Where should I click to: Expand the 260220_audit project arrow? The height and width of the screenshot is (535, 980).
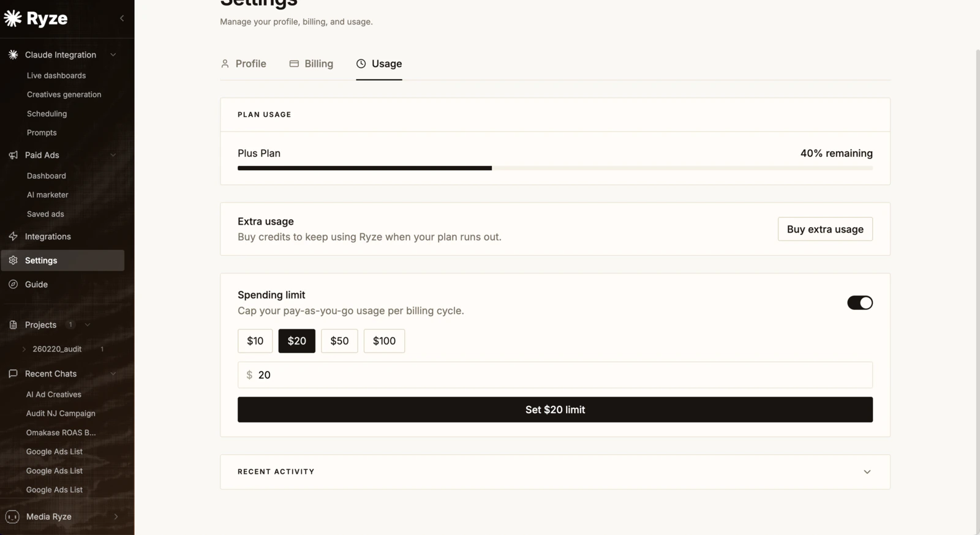[24, 349]
